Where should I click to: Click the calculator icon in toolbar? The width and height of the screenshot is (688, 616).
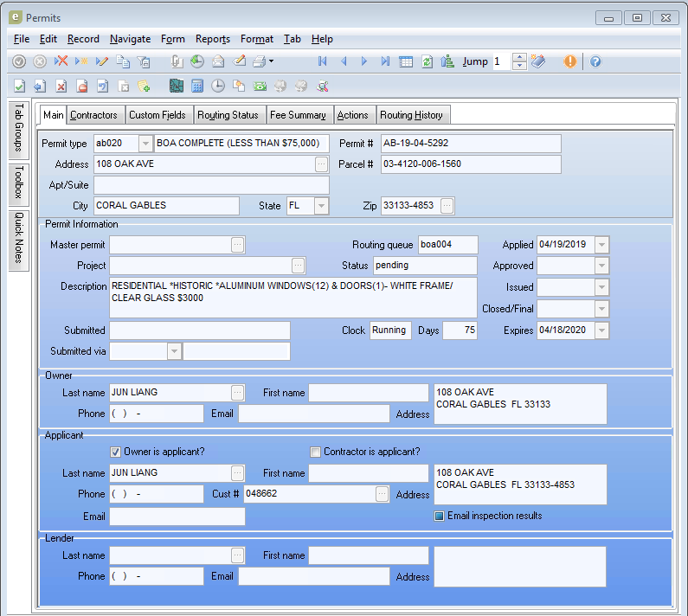pos(196,86)
